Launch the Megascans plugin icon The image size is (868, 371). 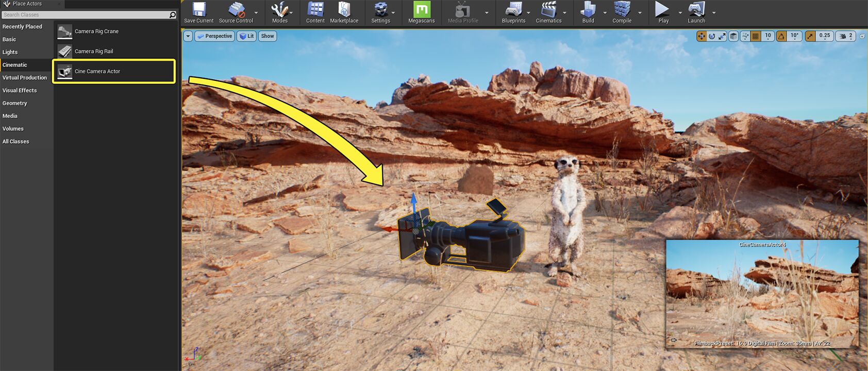pyautogui.click(x=422, y=9)
